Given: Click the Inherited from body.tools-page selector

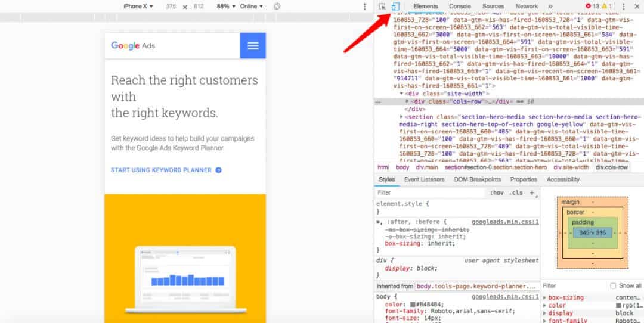Looking at the screenshot, I should [477, 286].
